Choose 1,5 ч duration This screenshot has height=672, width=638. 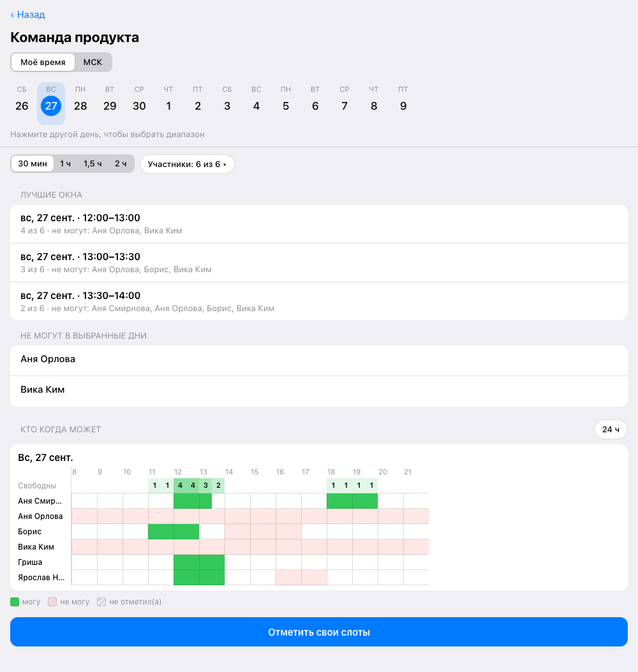click(93, 164)
